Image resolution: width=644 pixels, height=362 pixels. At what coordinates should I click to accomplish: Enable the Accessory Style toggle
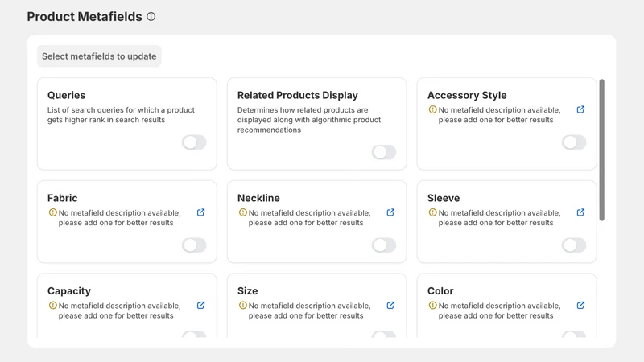coord(574,142)
